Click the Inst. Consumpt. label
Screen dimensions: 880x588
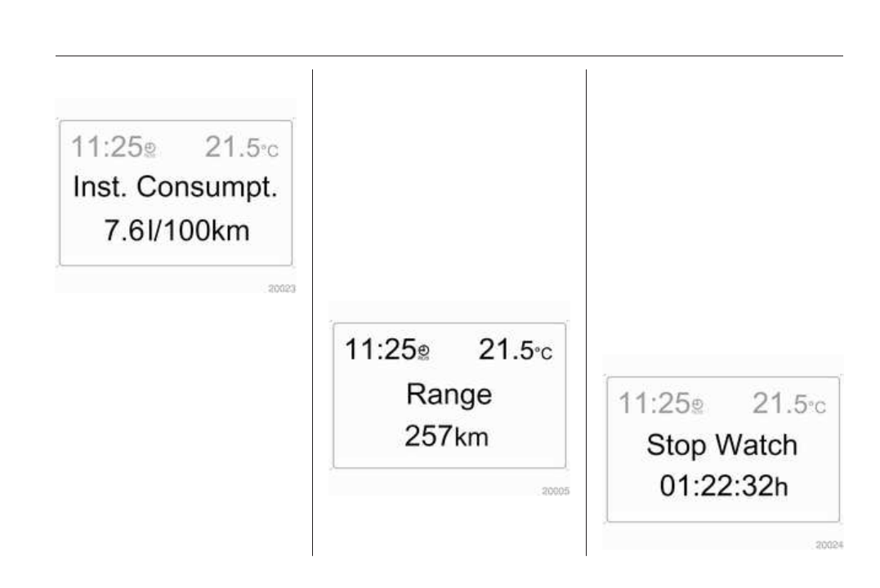coord(175,189)
